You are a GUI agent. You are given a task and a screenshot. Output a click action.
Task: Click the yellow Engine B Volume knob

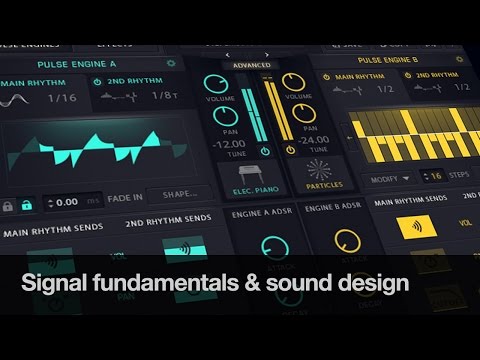[x=294, y=82]
